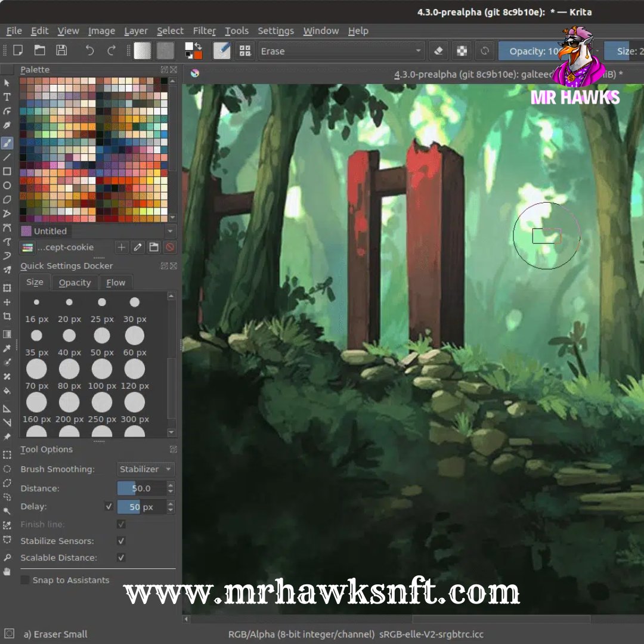The width and height of the screenshot is (644, 644).
Task: Open the Settings menu
Action: 275,31
